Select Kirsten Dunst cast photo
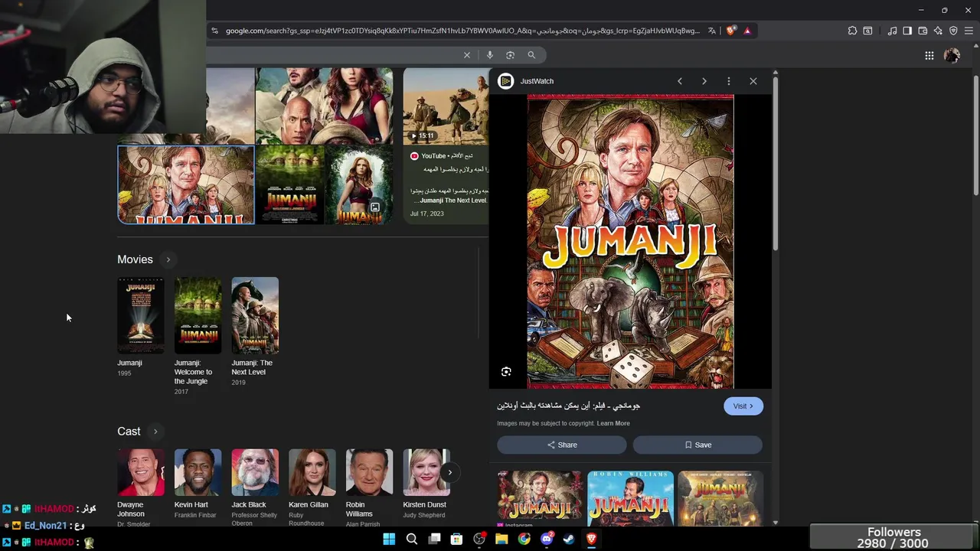Image resolution: width=980 pixels, height=551 pixels. 426,472
